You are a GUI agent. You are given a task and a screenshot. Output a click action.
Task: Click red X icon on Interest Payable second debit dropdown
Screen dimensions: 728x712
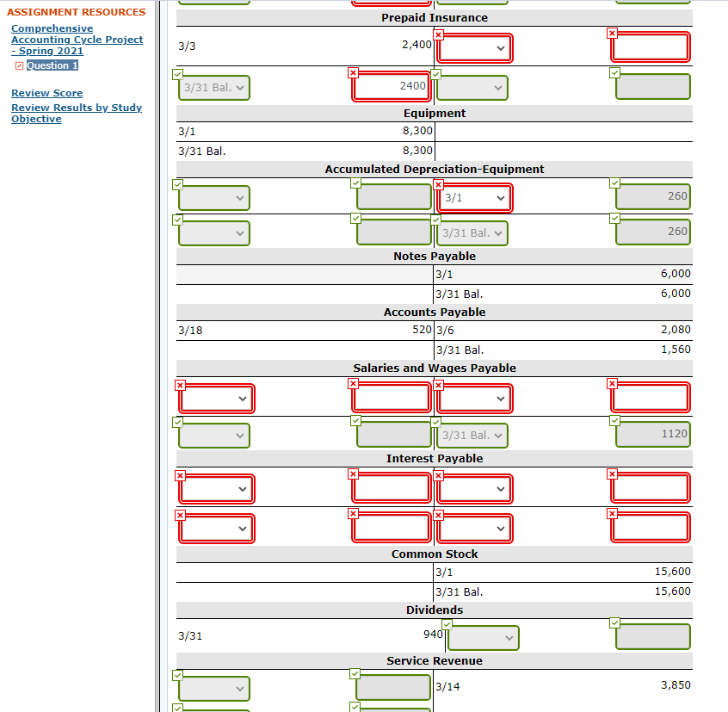click(x=180, y=515)
